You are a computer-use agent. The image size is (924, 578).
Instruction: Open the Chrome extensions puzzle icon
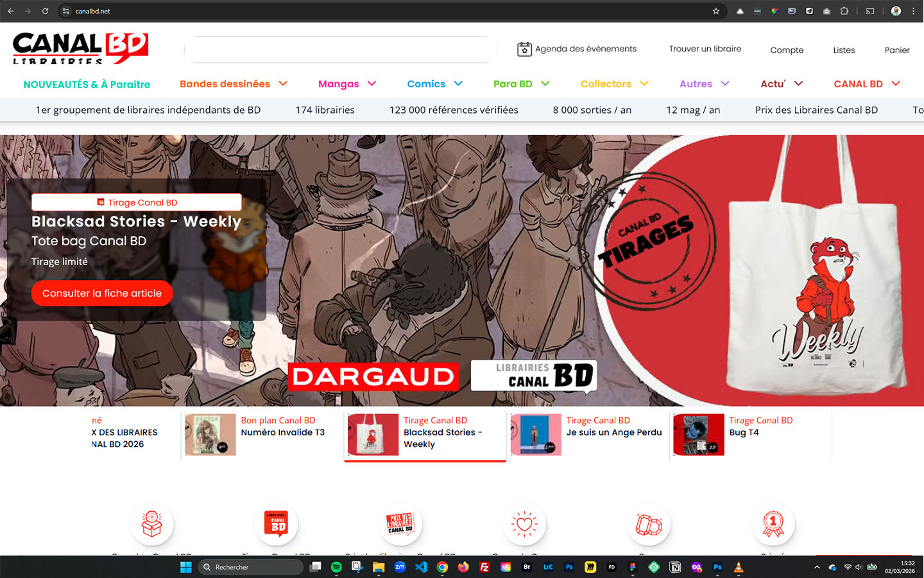pyautogui.click(x=844, y=11)
